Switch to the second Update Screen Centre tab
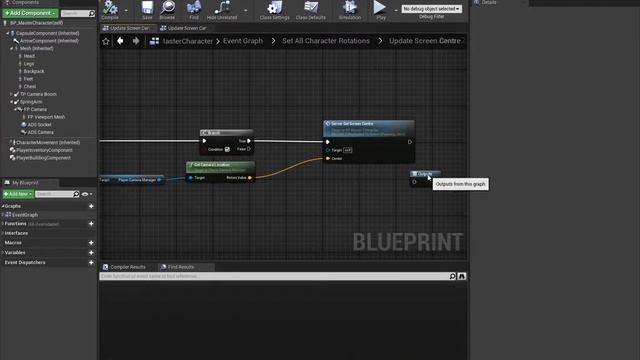This screenshot has width=640, height=360. click(x=184, y=28)
